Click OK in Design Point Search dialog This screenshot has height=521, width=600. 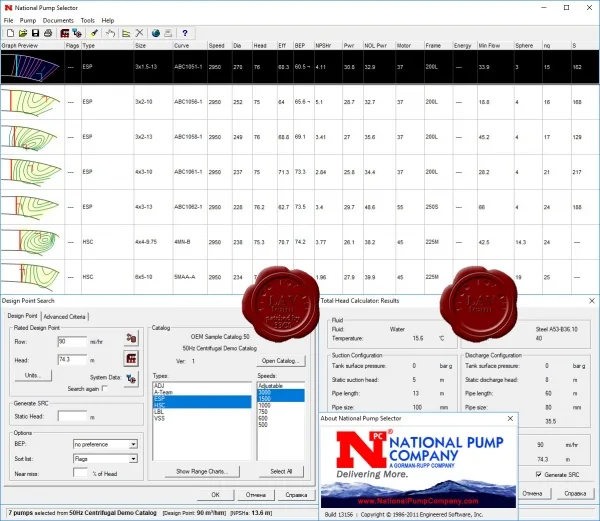[215, 495]
